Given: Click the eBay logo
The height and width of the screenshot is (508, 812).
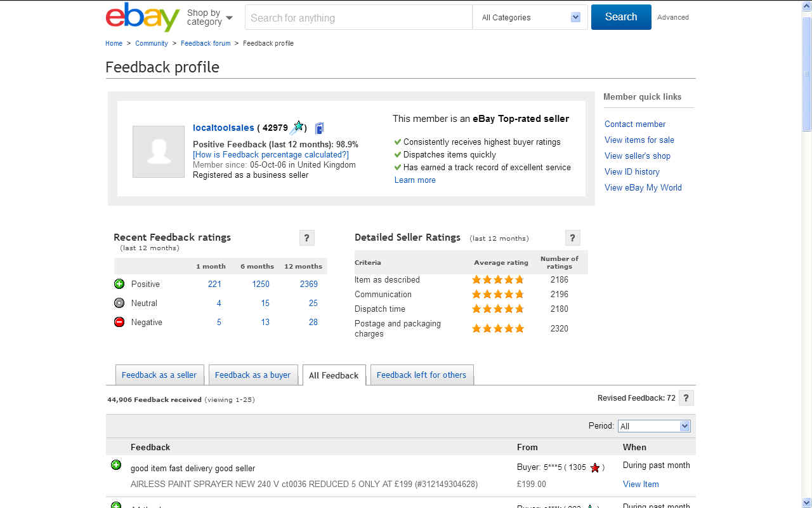Looking at the screenshot, I should click(x=143, y=17).
